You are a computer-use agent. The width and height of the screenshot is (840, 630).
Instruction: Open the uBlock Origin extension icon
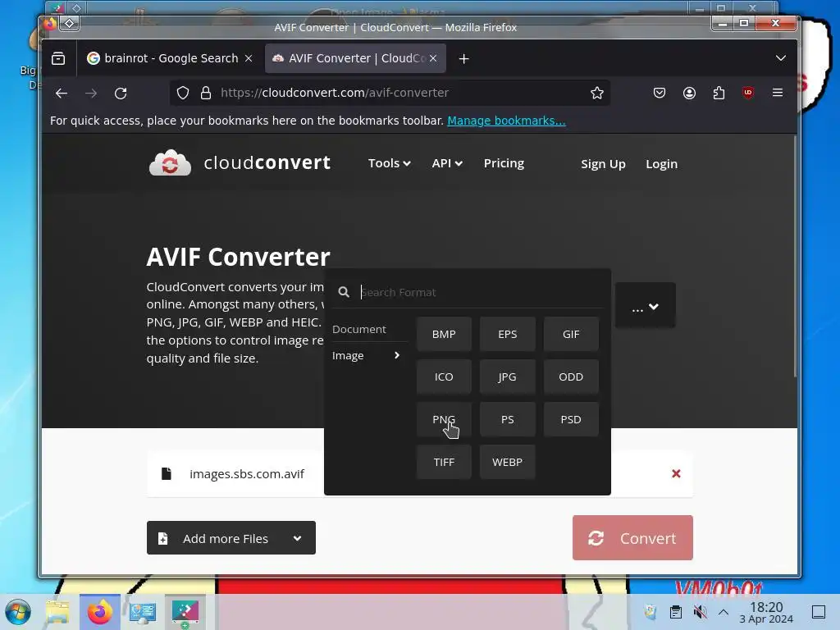point(748,93)
